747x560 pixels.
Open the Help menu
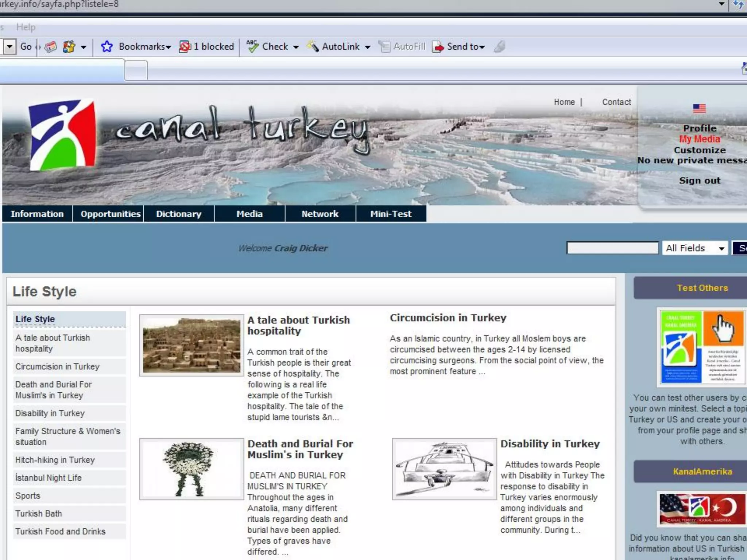[26, 27]
